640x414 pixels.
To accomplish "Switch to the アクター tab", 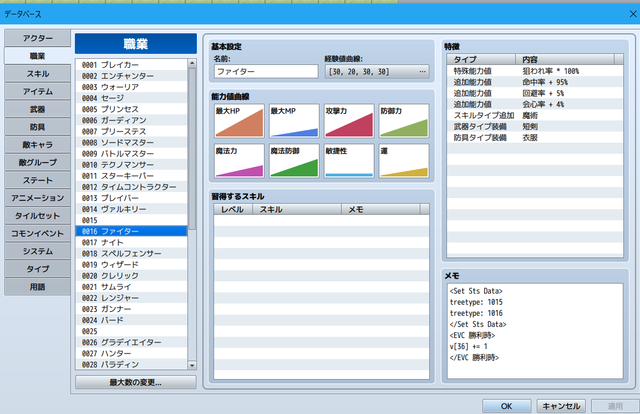I will tap(38, 38).
